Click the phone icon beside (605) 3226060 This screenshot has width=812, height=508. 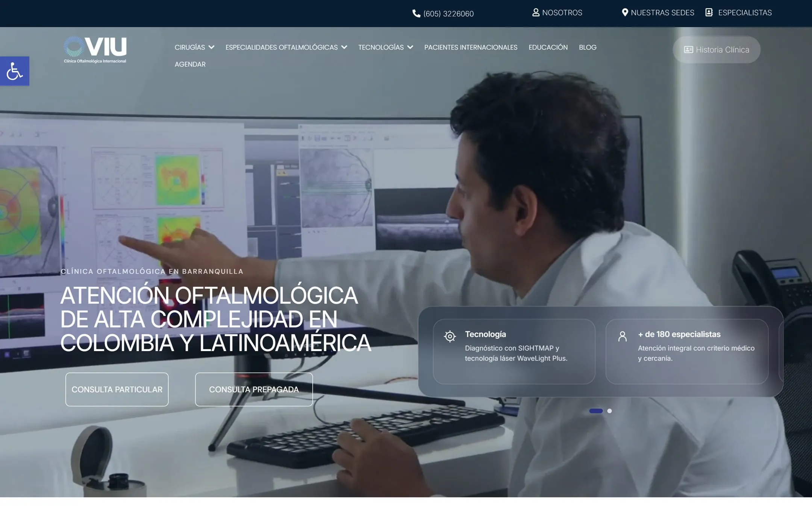[x=416, y=14]
